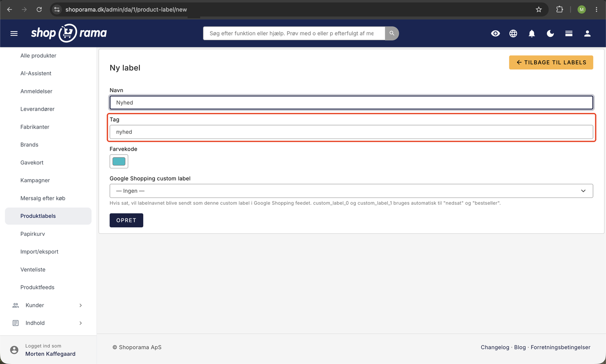Viewport: 606px width, 364px height.
Task: Open the hamburger navigation menu
Action: (x=14, y=33)
